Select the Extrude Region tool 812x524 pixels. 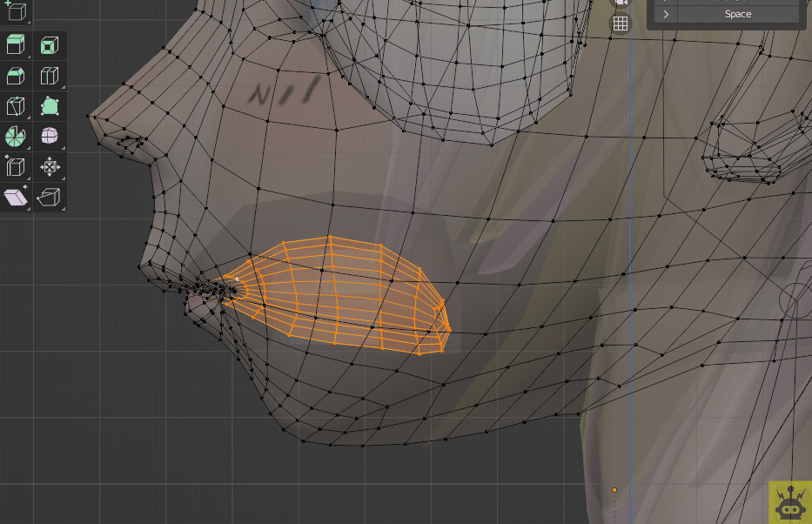(16, 45)
